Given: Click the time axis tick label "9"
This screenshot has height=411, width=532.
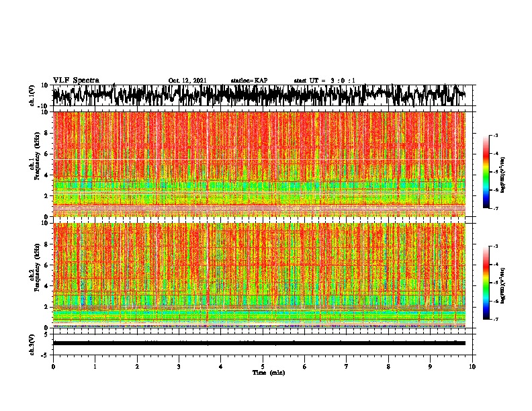Looking at the screenshot, I should click(430, 367).
